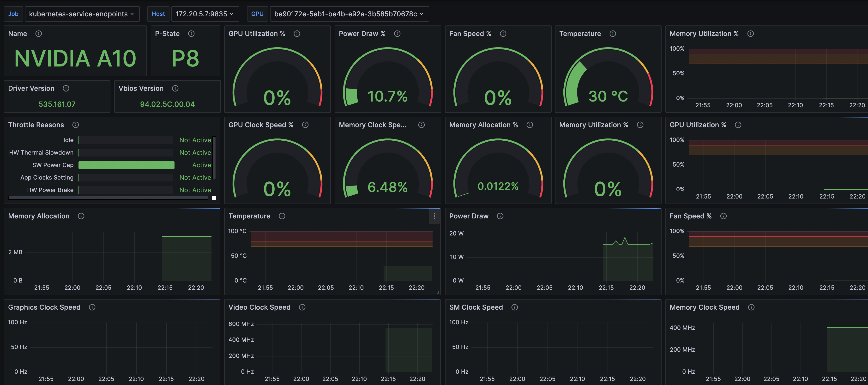868x385 pixels.
Task: Click info icon on GPU Utilization % time graph
Action: 738,125
